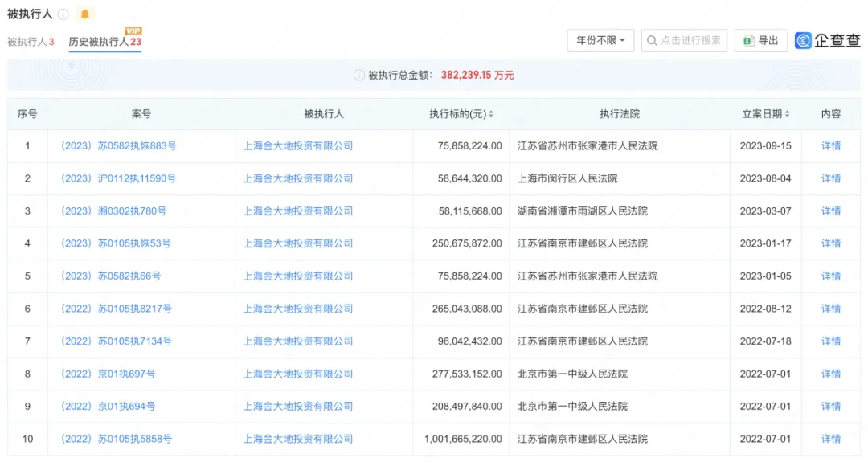Open case (2022)苏0105执8217号
Screen dimensions: 868x462
[x=117, y=309]
